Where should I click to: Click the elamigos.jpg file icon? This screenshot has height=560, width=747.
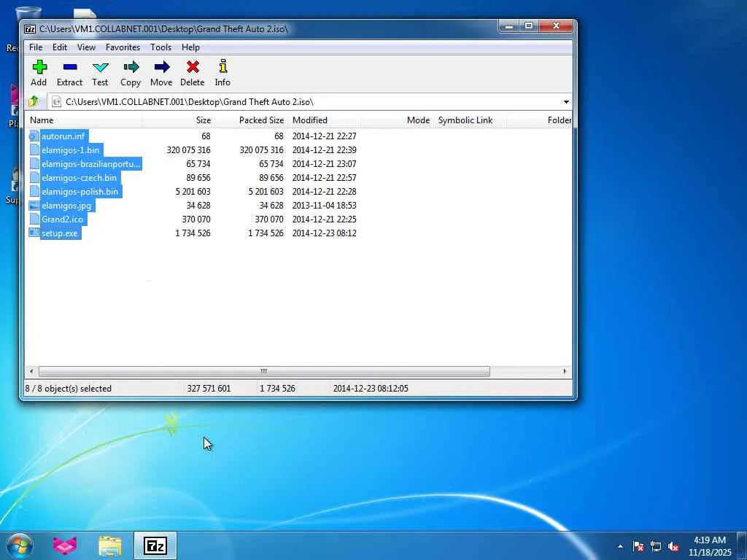34,206
